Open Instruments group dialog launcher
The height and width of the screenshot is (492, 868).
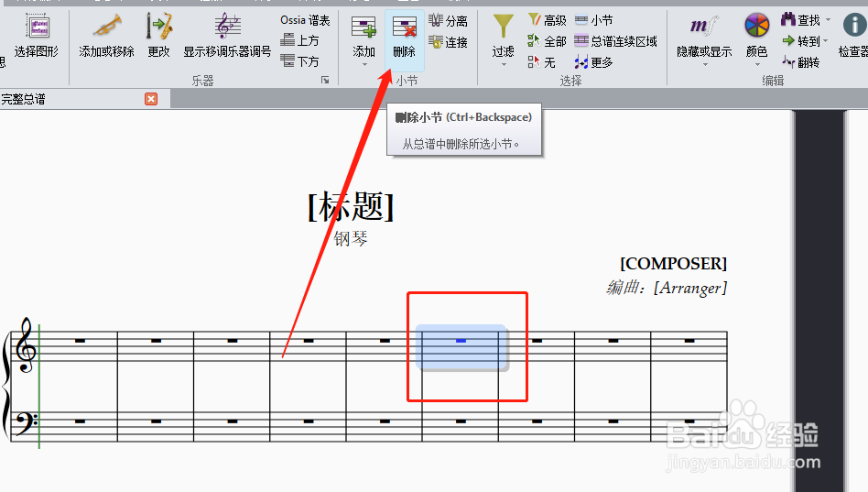pos(325,81)
